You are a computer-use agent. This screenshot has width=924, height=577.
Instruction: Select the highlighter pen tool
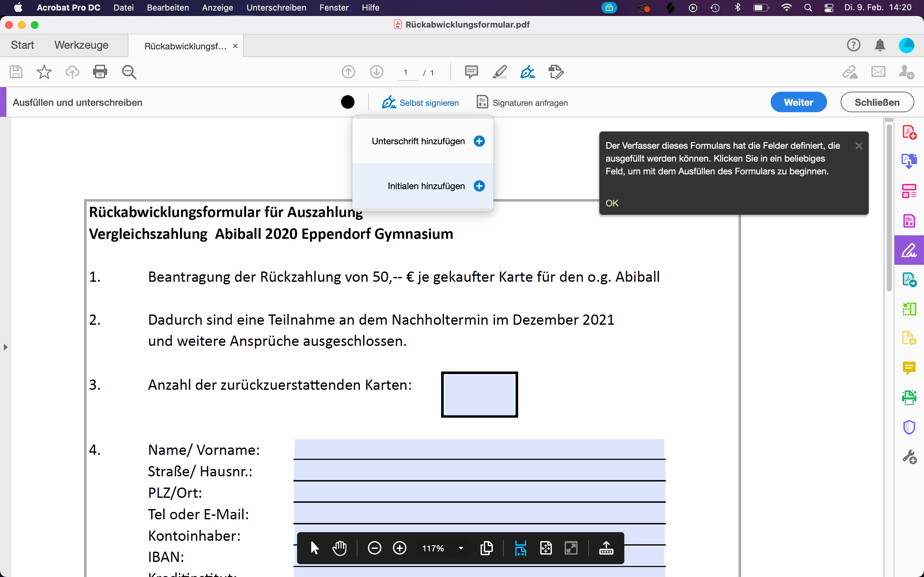point(500,72)
